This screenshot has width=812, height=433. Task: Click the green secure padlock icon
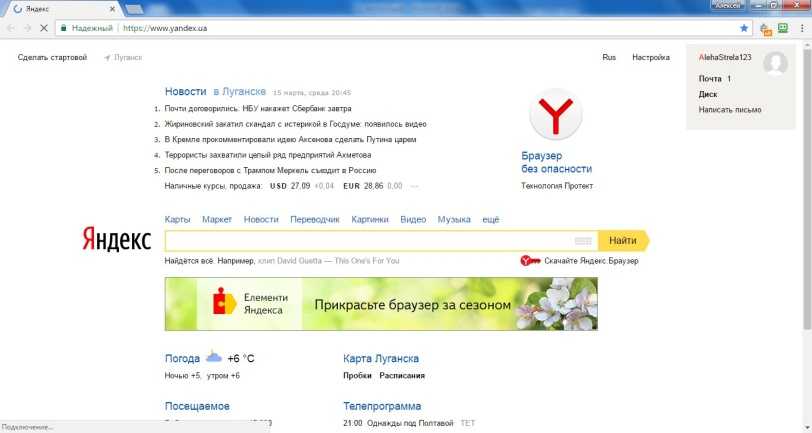[x=63, y=28]
